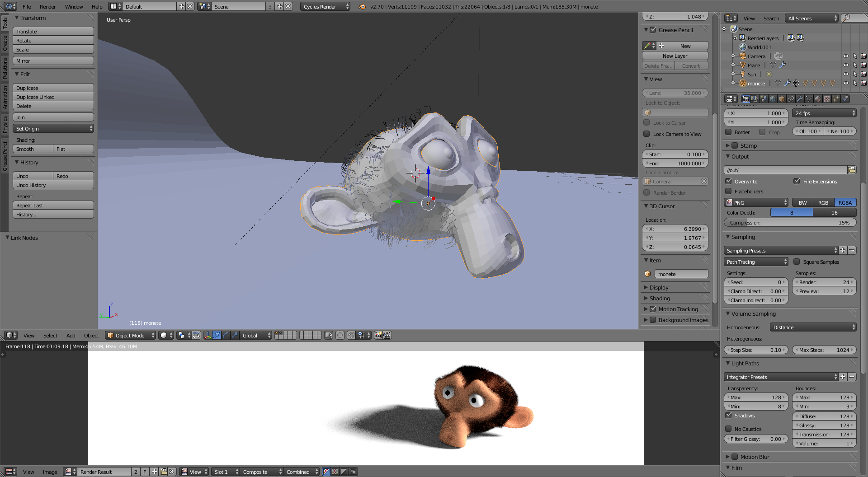Enable the Square Samples checkbox
This screenshot has height=477, width=868.
(x=797, y=262)
